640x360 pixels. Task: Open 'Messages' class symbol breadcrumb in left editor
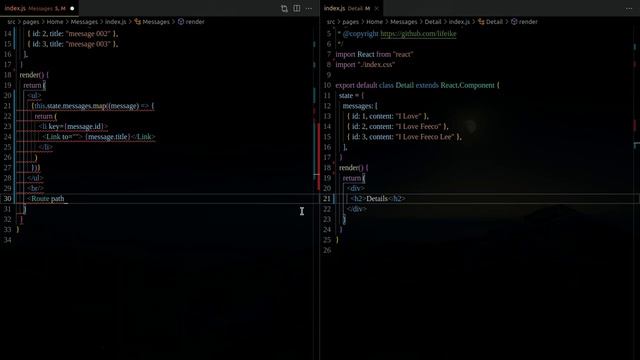pyautogui.click(x=152, y=22)
